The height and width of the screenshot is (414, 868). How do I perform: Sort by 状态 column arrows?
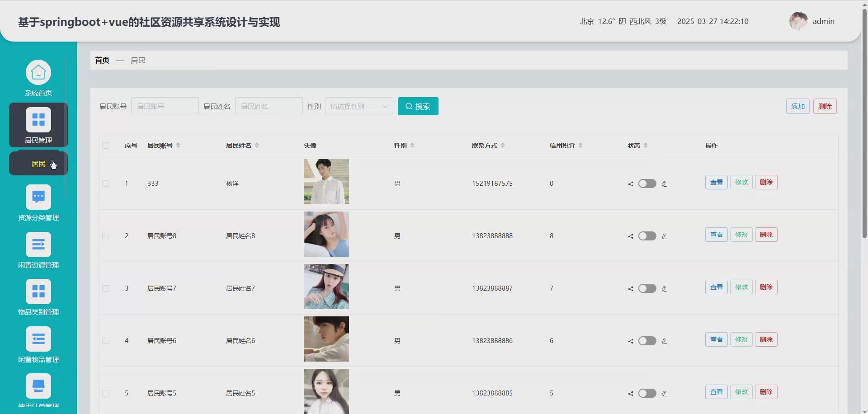click(x=646, y=146)
